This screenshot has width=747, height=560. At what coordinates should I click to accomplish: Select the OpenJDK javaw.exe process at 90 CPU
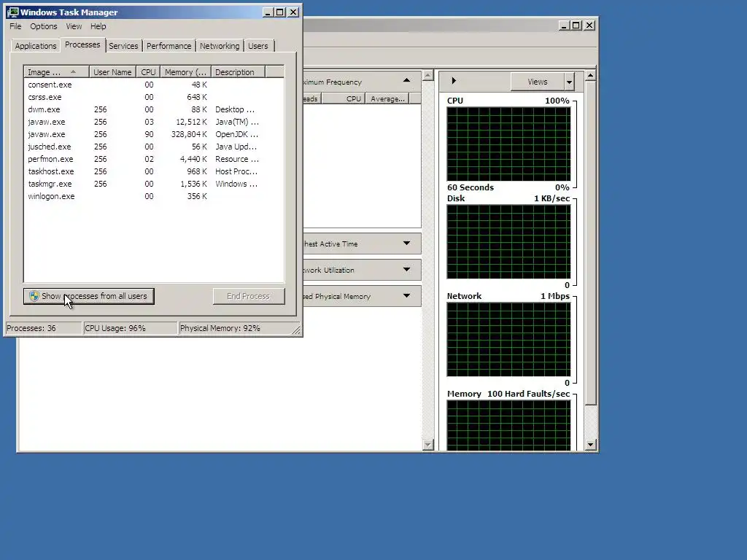(x=153, y=134)
